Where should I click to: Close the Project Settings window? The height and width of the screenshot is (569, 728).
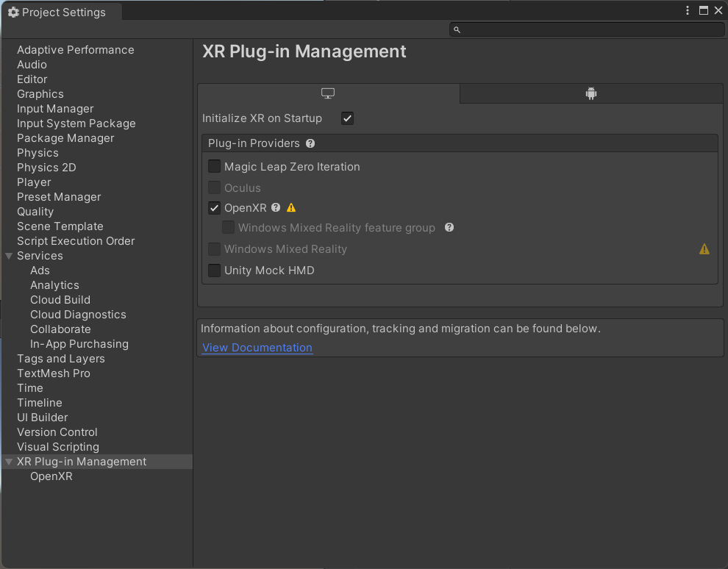718,10
